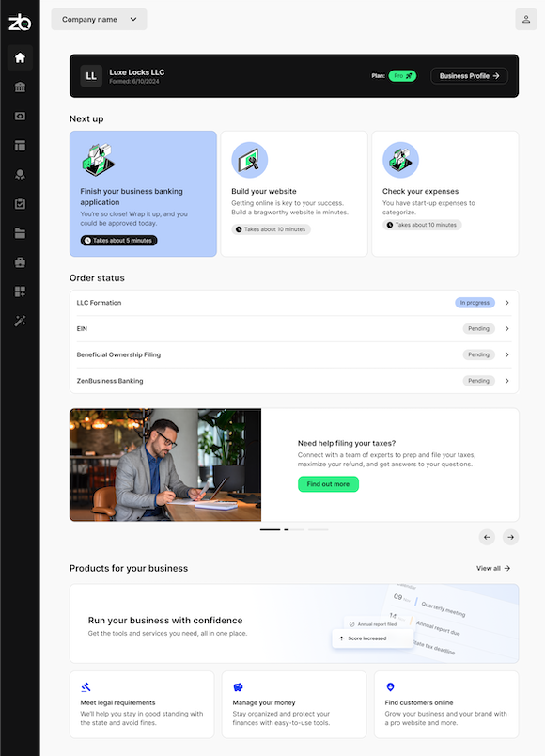Open the magic wand icon in the sidebar
545x756 pixels.
[20, 321]
